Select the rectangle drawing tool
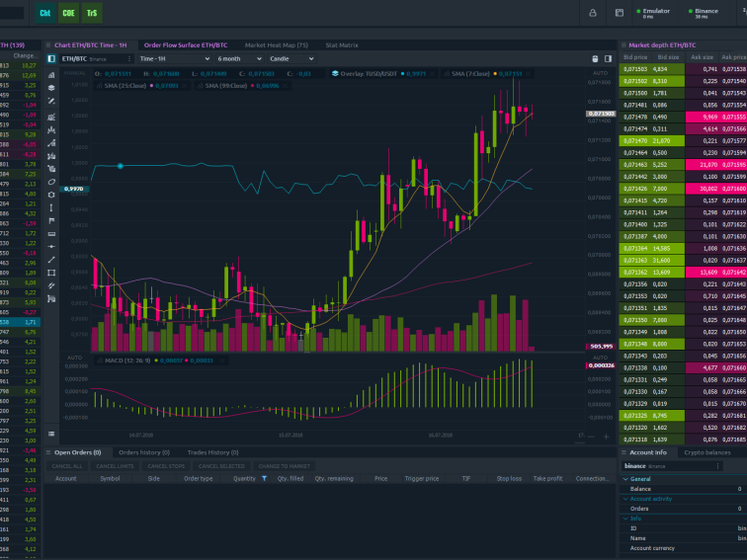Viewport: 747px width, 560px height. [51, 273]
